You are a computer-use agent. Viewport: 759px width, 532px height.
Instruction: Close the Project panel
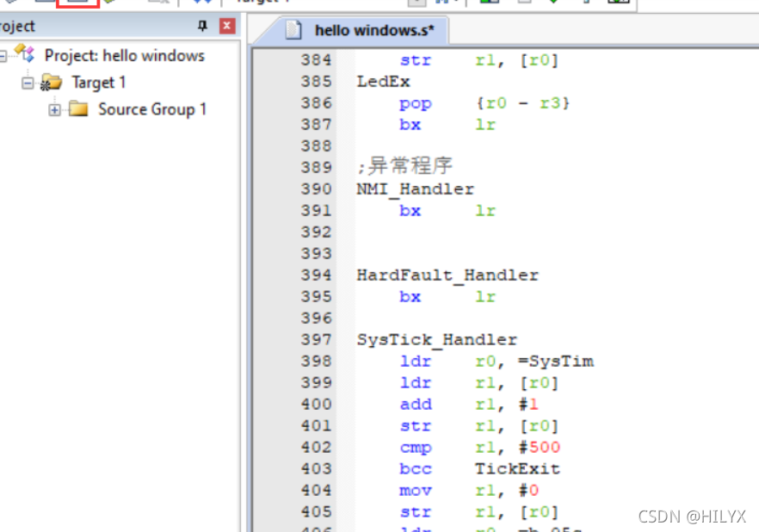pyautogui.click(x=226, y=26)
